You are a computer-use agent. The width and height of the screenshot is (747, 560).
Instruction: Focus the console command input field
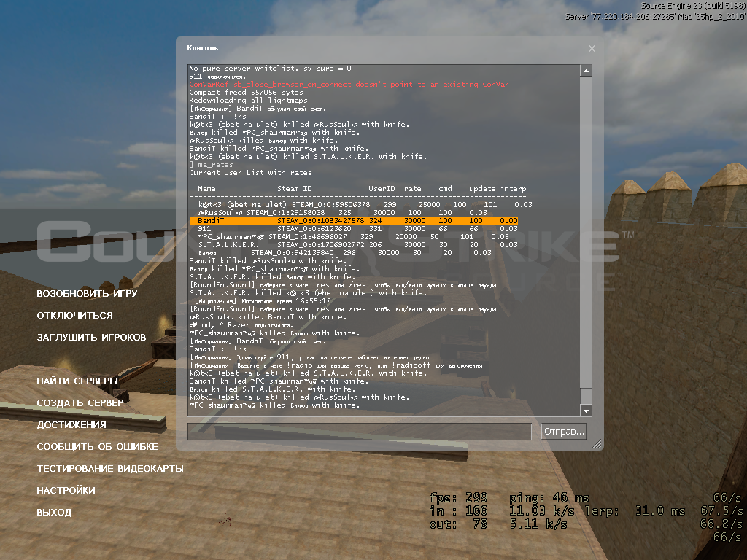pos(359,432)
